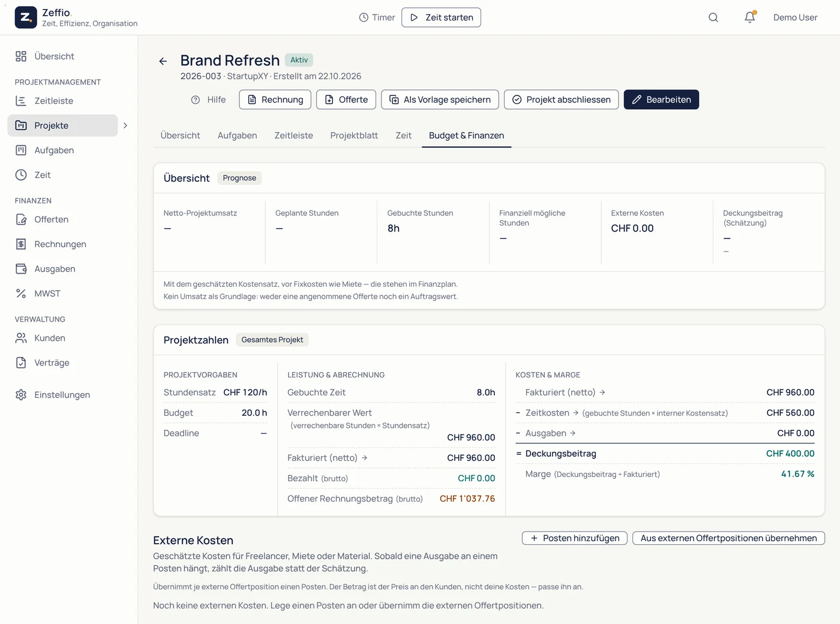Open Kunden in the sidebar
Viewport: 840px width, 624px height.
pos(63,338)
